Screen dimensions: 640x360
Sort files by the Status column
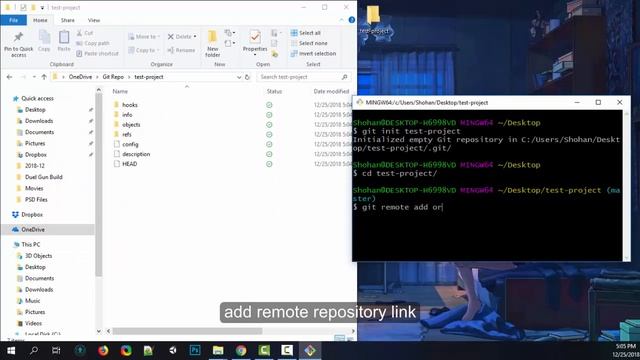point(274,91)
